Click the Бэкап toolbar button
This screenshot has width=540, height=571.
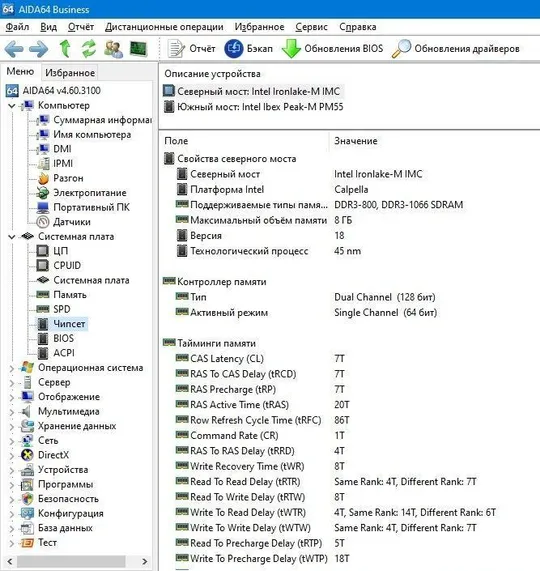pyautogui.click(x=249, y=49)
